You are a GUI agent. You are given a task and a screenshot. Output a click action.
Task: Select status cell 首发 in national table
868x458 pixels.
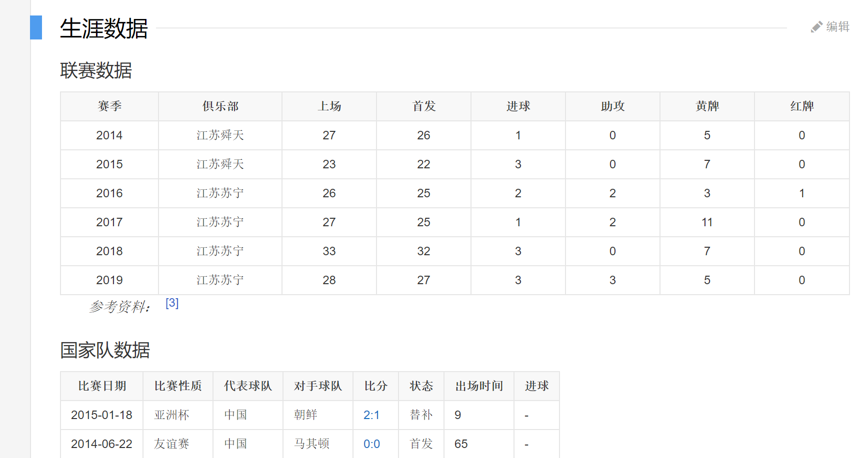pos(421,444)
